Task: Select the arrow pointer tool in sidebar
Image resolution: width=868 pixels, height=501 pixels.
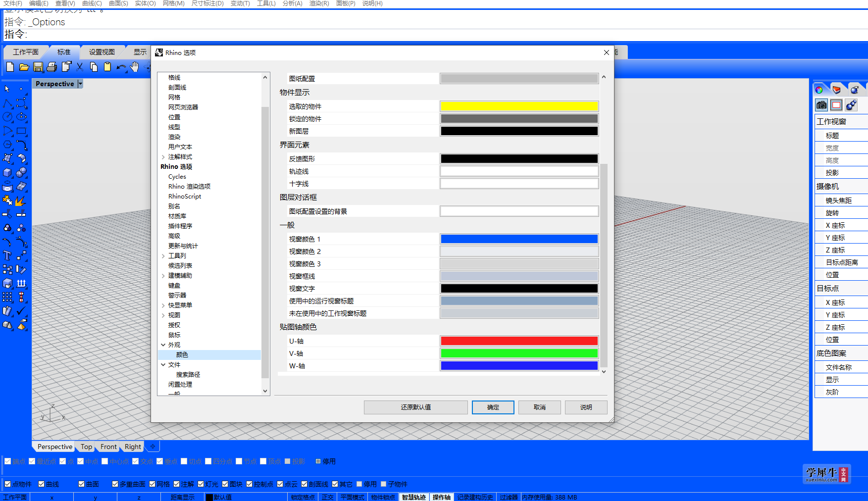Action: (x=7, y=89)
